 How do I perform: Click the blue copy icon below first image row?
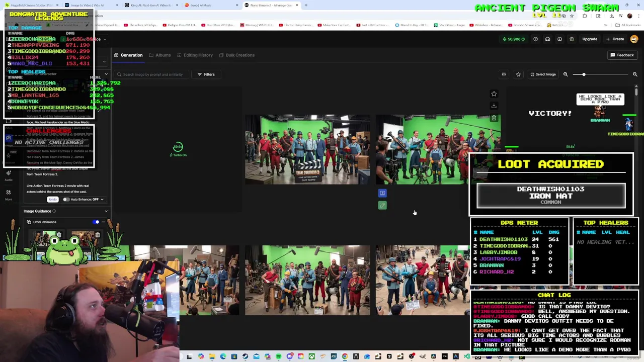pyautogui.click(x=382, y=193)
